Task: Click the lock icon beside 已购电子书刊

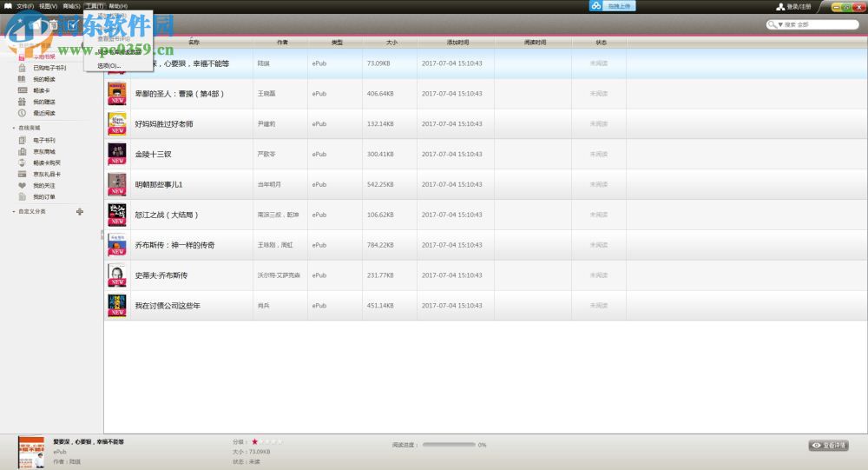Action: (x=23, y=68)
